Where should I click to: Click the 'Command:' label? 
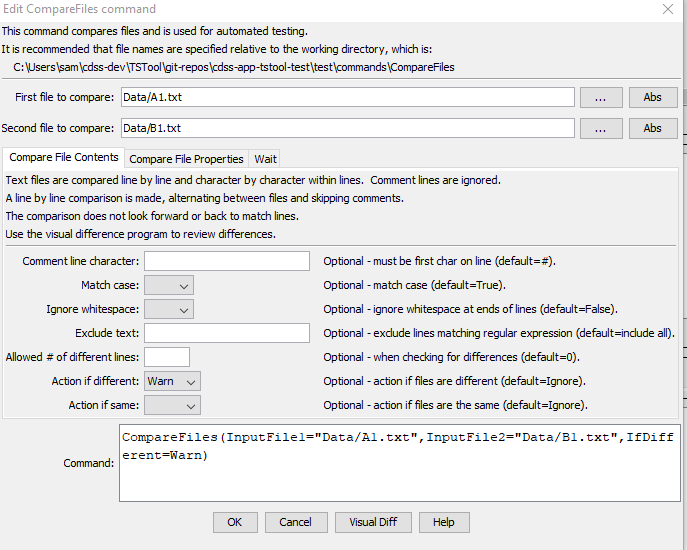tap(89, 463)
